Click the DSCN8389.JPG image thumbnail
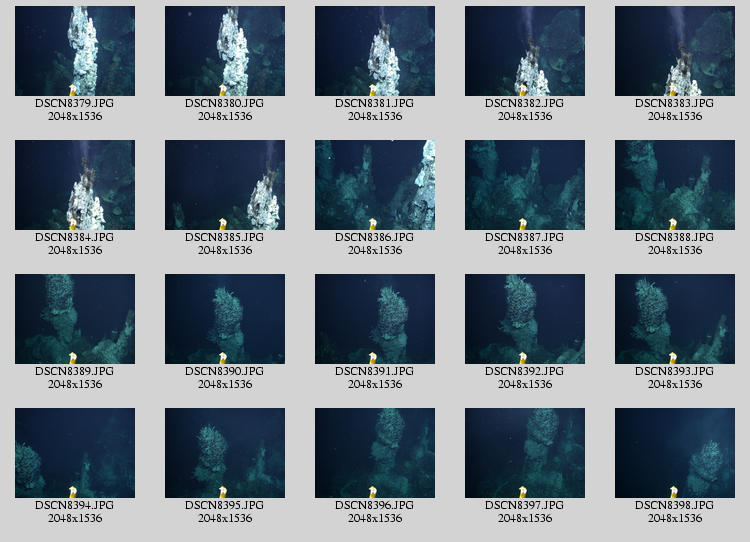Viewport: 750px width, 542px height. 75,319
